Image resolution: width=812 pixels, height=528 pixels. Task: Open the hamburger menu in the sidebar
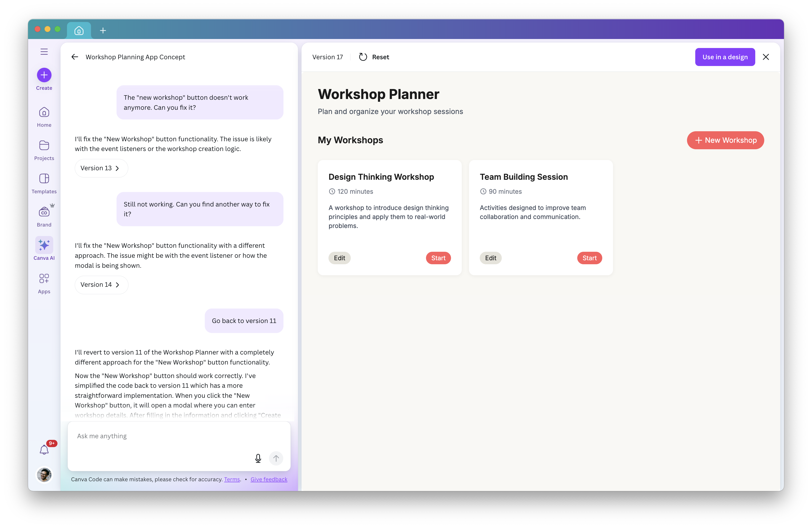[x=44, y=51]
